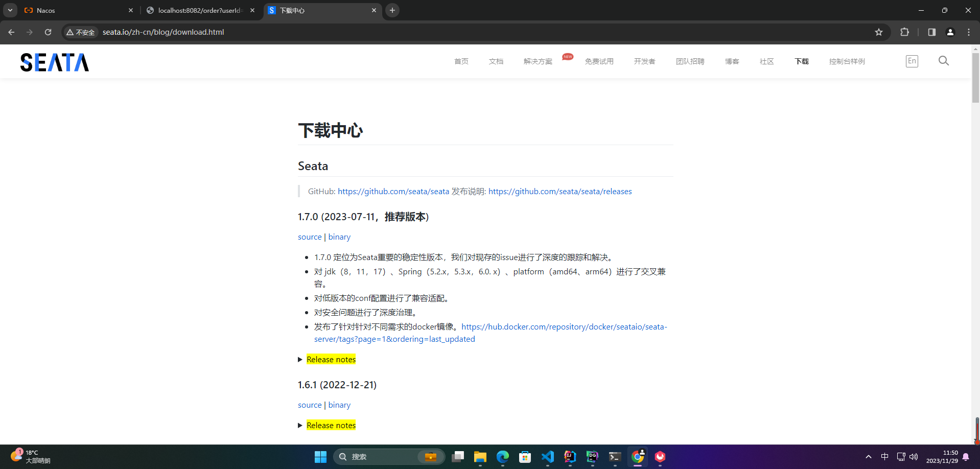Open the clock and date in system tray

point(942,457)
